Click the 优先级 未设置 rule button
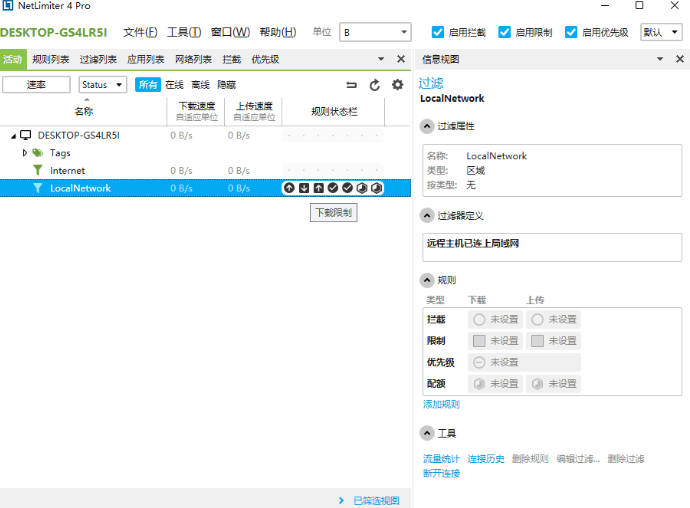Viewport: 690px width, 508px height. 524,362
